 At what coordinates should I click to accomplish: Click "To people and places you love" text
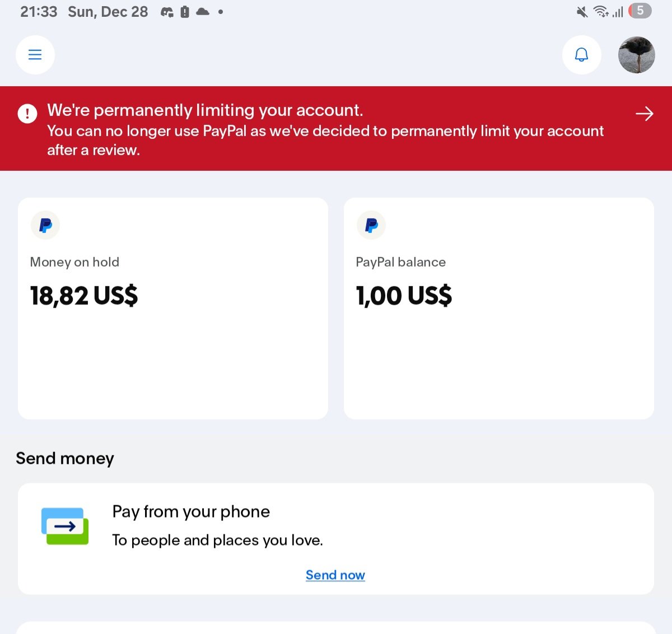pos(217,540)
